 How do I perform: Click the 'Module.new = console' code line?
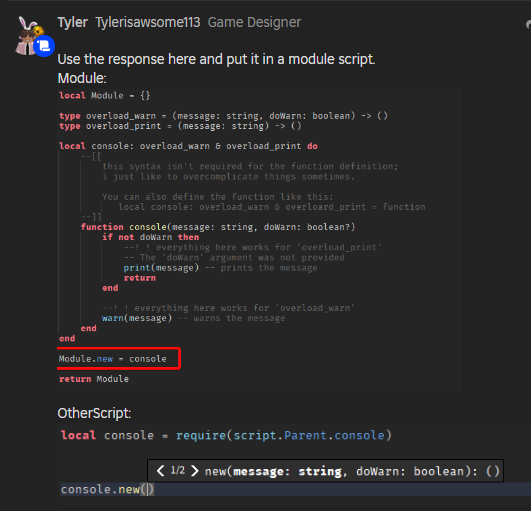pos(112,359)
